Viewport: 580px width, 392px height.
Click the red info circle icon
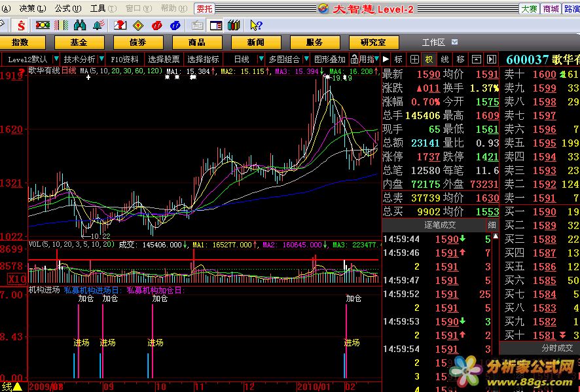pyautogui.click(x=157, y=25)
